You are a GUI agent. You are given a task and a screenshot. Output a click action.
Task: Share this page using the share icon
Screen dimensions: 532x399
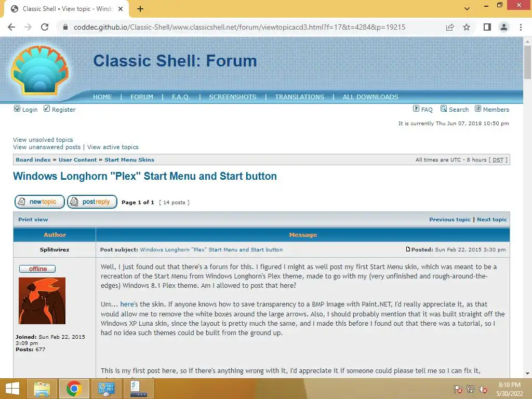[x=450, y=27]
